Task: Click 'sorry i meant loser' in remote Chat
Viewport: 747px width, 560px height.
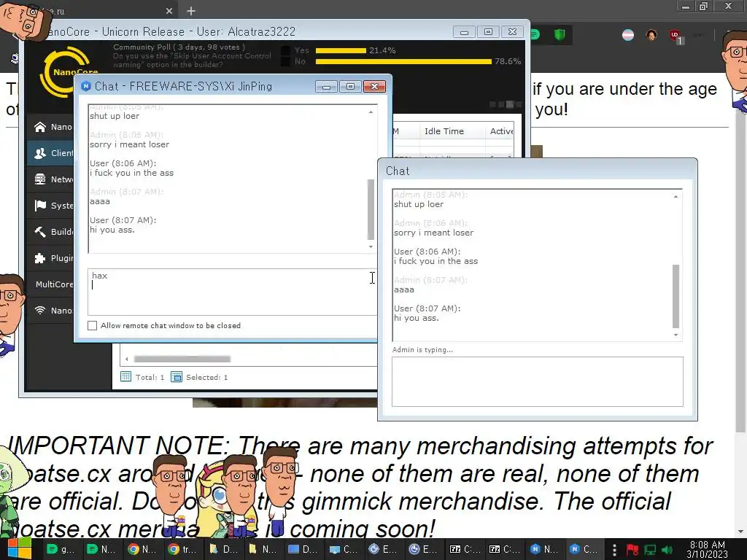Action: pyautogui.click(x=433, y=233)
